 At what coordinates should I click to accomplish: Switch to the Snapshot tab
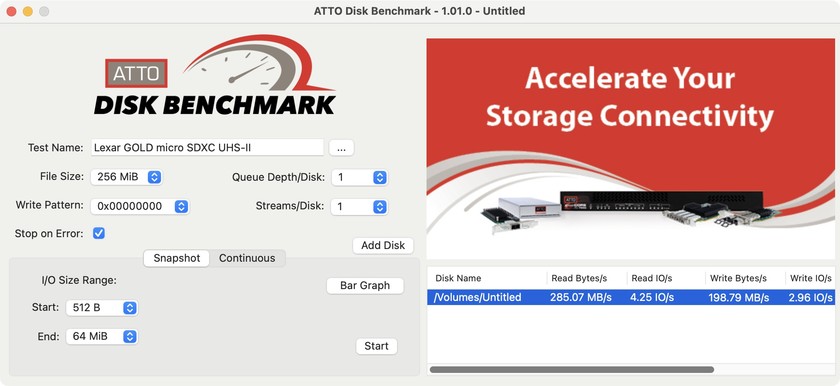pos(177,258)
